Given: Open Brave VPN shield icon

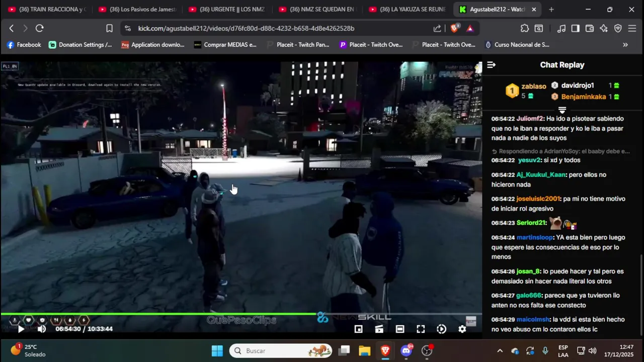Looking at the screenshot, I should (618, 28).
